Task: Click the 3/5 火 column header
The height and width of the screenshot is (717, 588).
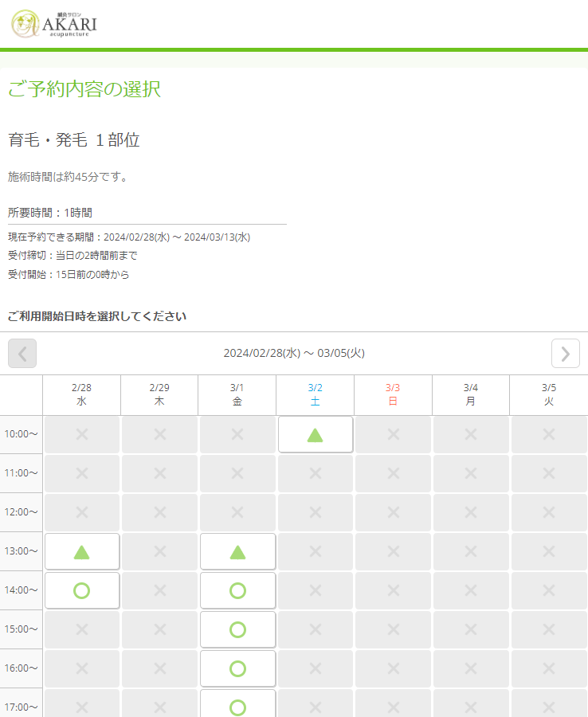Action: (x=549, y=394)
